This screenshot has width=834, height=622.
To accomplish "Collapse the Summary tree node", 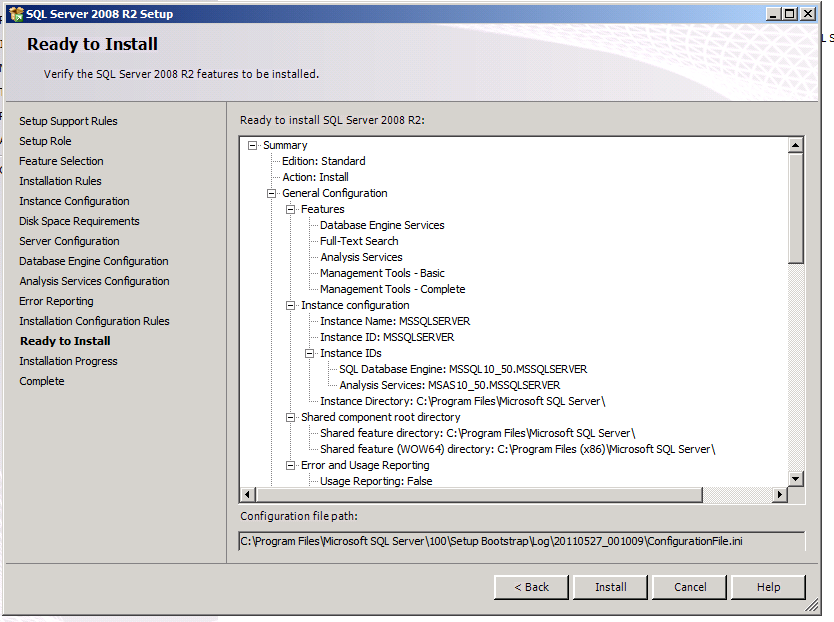I will (x=253, y=145).
